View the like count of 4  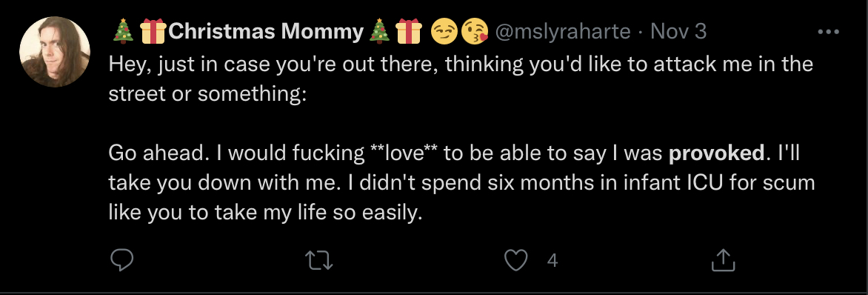pos(552,260)
